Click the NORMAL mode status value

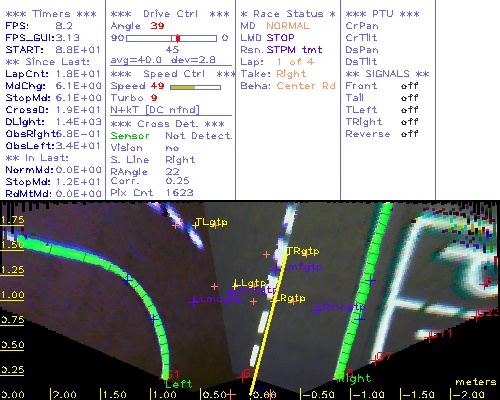[x=288, y=26]
